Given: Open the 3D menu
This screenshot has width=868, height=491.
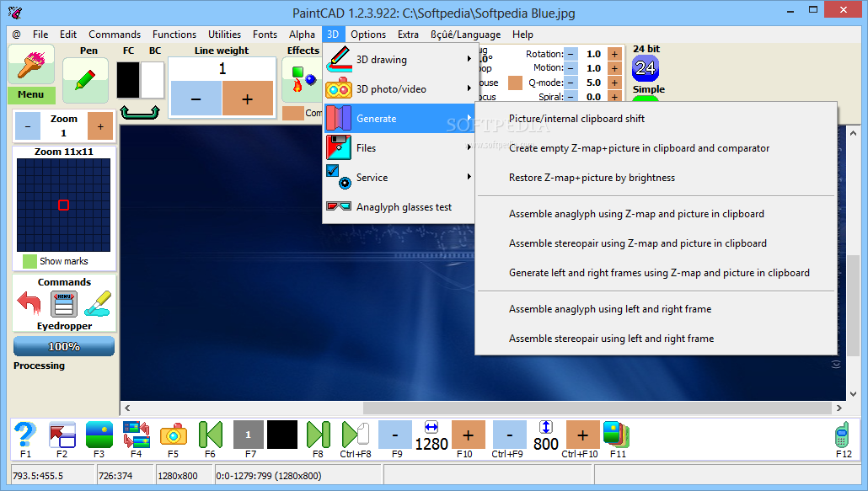Looking at the screenshot, I should coord(333,35).
